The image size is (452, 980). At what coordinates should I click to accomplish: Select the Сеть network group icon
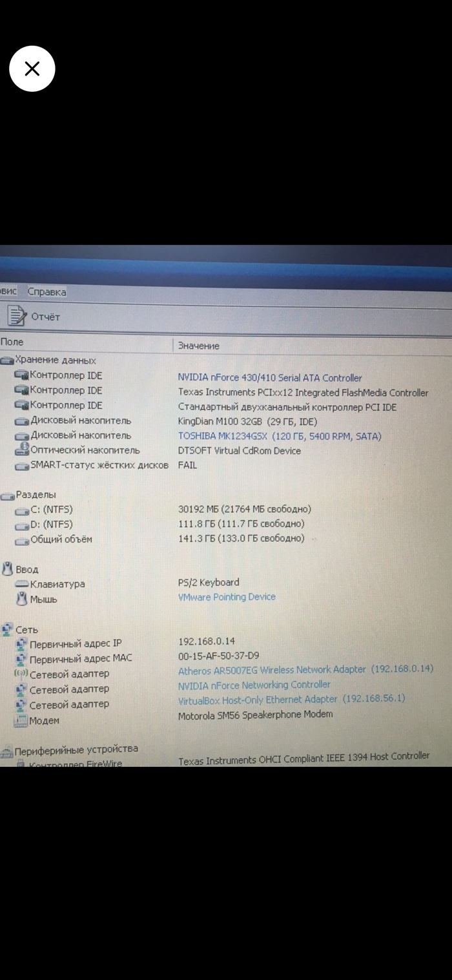tap(7, 629)
